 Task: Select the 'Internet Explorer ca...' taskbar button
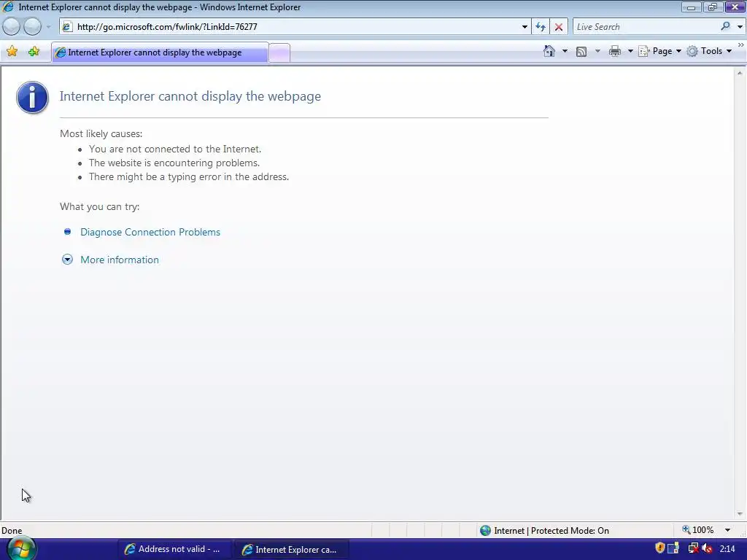pyautogui.click(x=290, y=549)
